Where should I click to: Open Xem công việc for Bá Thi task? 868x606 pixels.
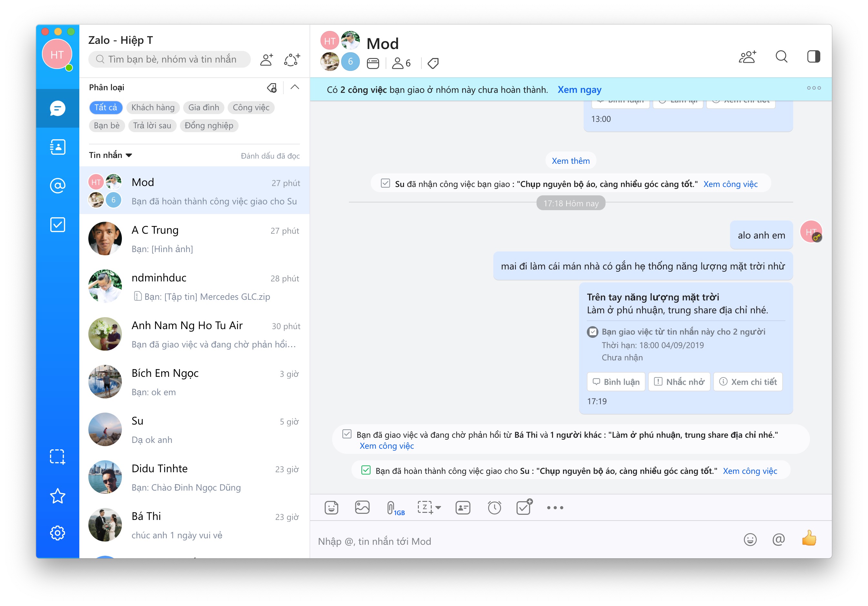387,446
